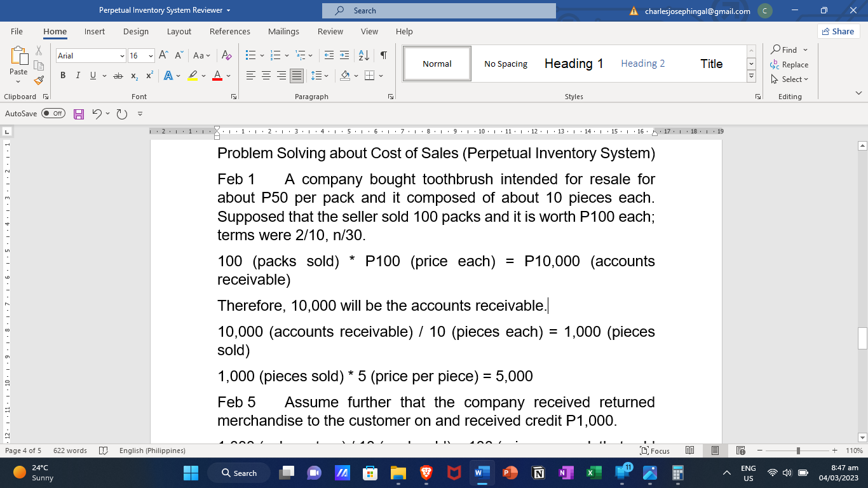This screenshot has height=488, width=868.
Task: Click the Paste clipboard icon
Action: point(18,56)
